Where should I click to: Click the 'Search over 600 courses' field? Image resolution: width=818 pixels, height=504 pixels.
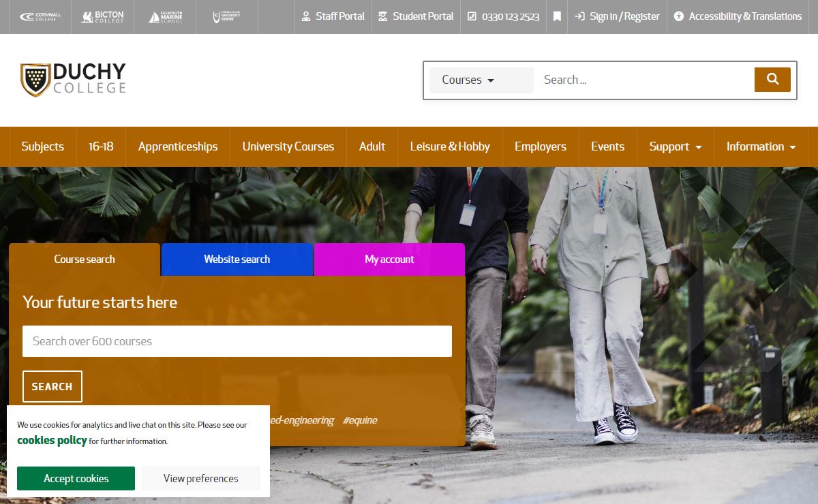pos(237,341)
